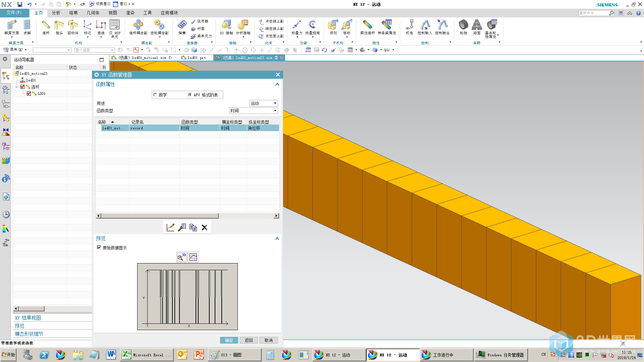Select the 阻尼器 (Damper) connector
The height and width of the screenshot is (362, 644).
click(200, 21)
